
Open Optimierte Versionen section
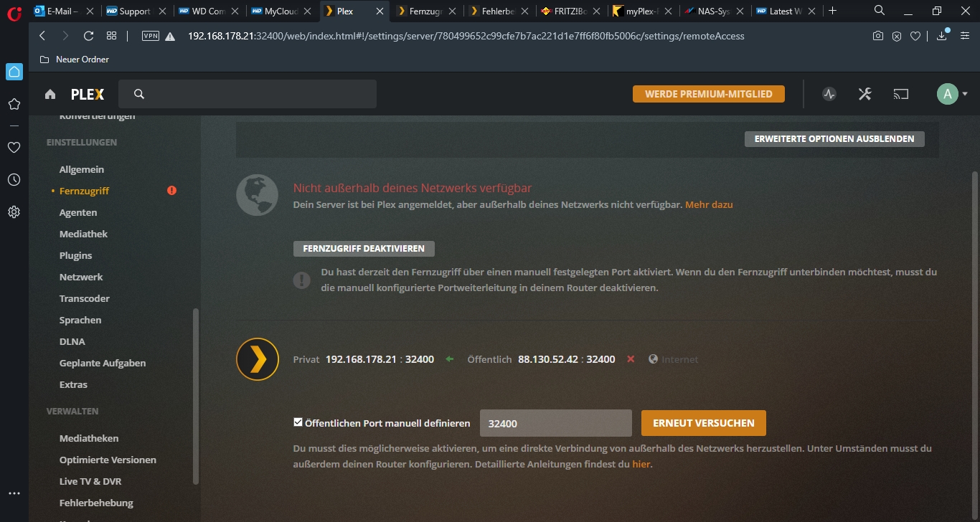point(108,460)
